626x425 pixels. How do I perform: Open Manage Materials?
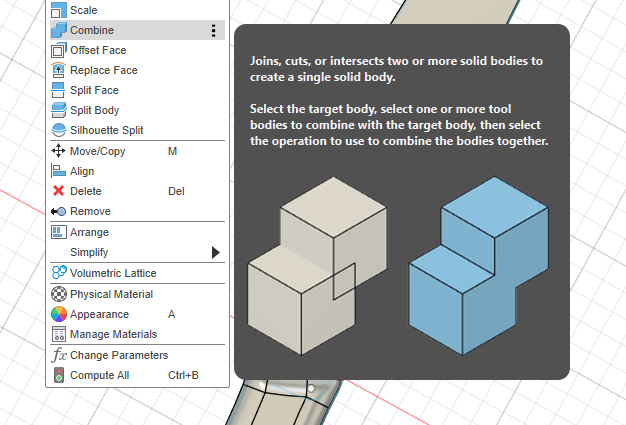click(113, 334)
